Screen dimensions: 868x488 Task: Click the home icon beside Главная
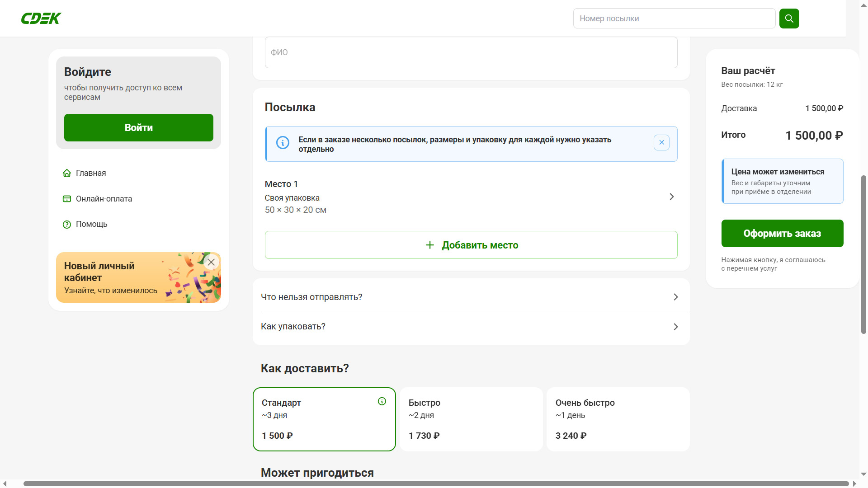pyautogui.click(x=67, y=173)
